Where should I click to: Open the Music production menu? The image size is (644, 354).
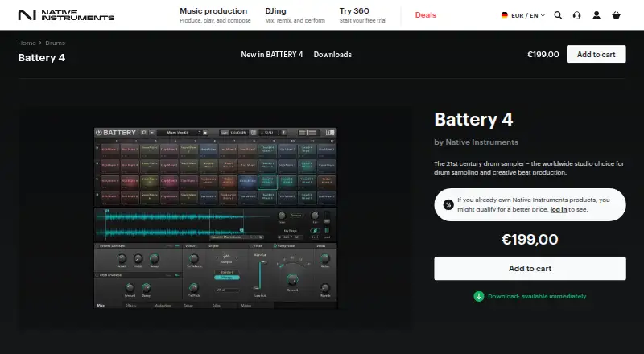[215, 15]
